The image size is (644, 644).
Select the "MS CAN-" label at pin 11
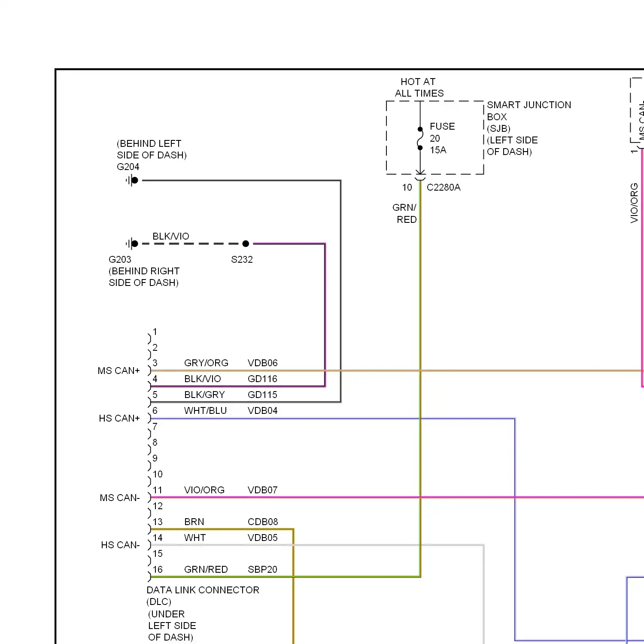[x=120, y=498]
